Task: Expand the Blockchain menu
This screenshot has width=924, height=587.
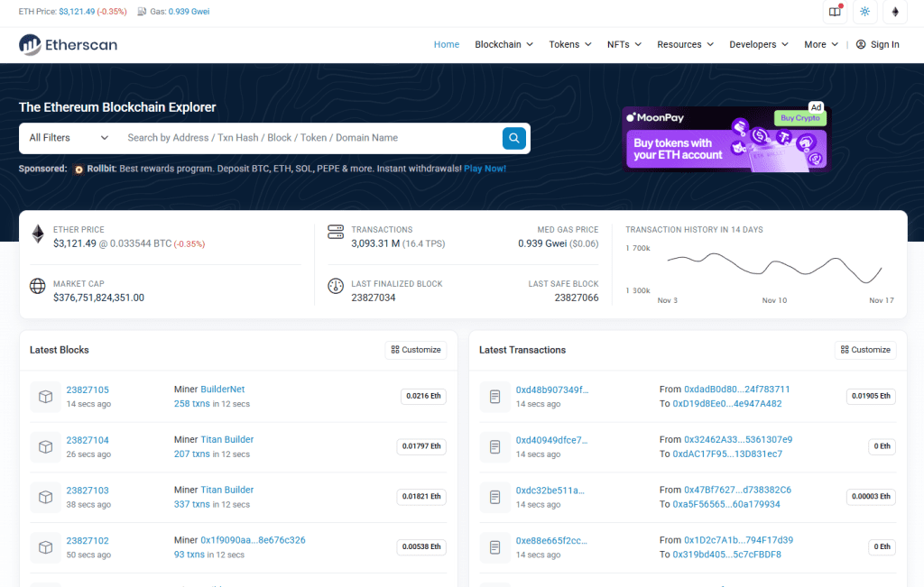Action: [x=504, y=44]
